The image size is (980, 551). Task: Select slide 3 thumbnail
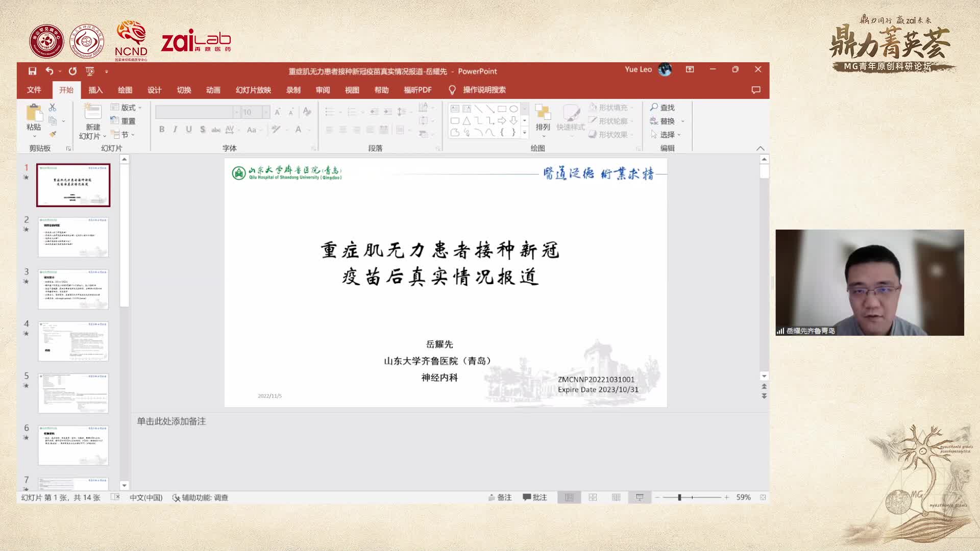point(73,289)
